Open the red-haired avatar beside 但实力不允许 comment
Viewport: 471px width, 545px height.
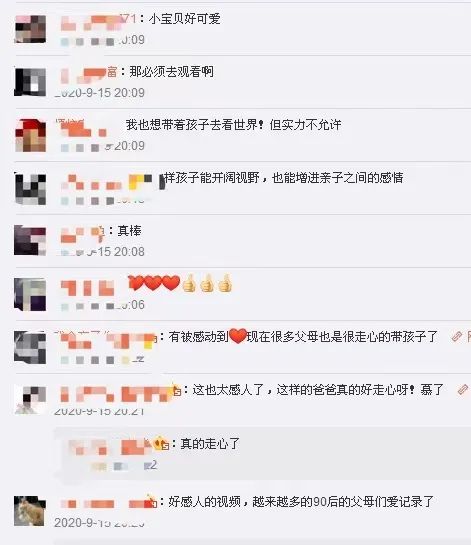(x=30, y=135)
